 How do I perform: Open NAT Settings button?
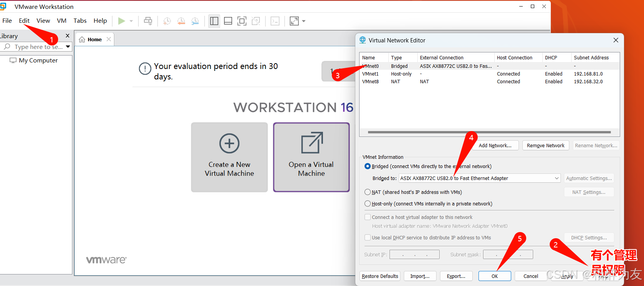[589, 192]
